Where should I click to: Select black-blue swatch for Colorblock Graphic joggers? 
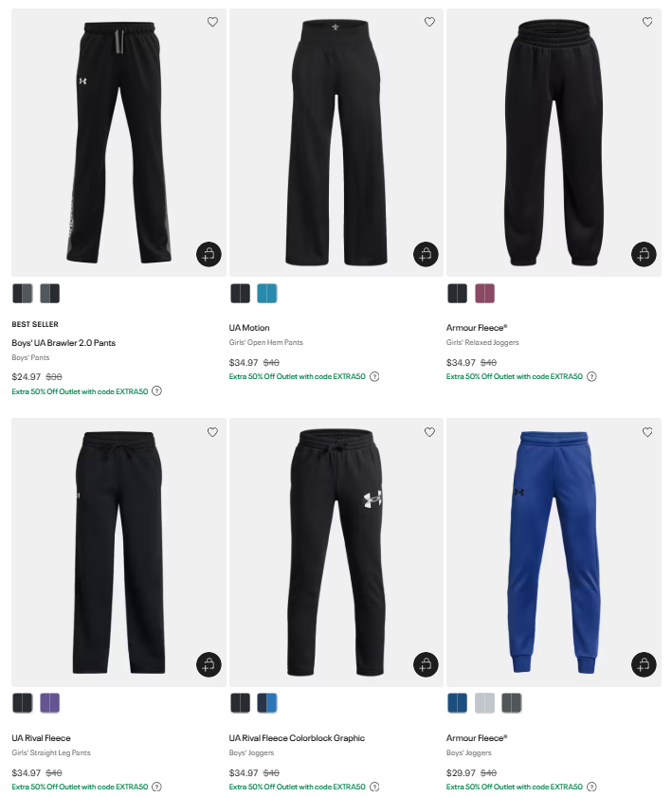[x=267, y=703]
